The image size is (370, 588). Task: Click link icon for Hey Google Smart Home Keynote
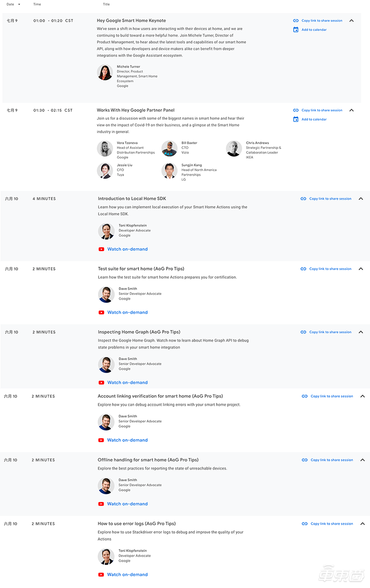tap(296, 21)
